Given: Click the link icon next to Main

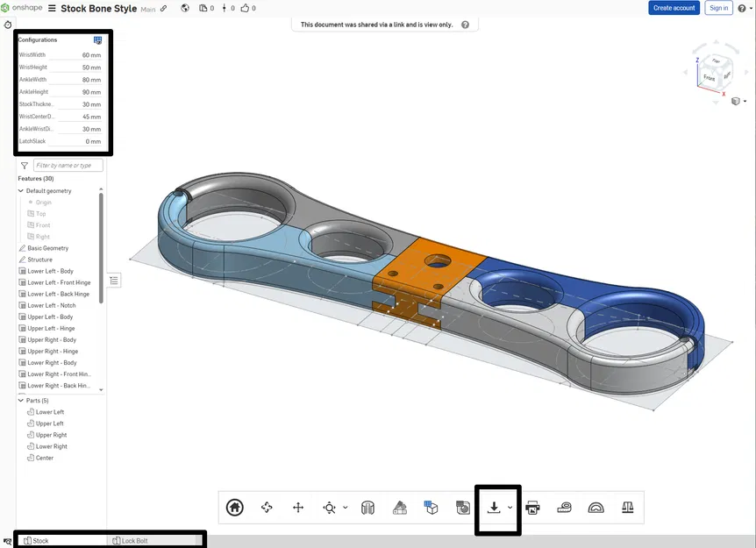Looking at the screenshot, I should point(164,8).
